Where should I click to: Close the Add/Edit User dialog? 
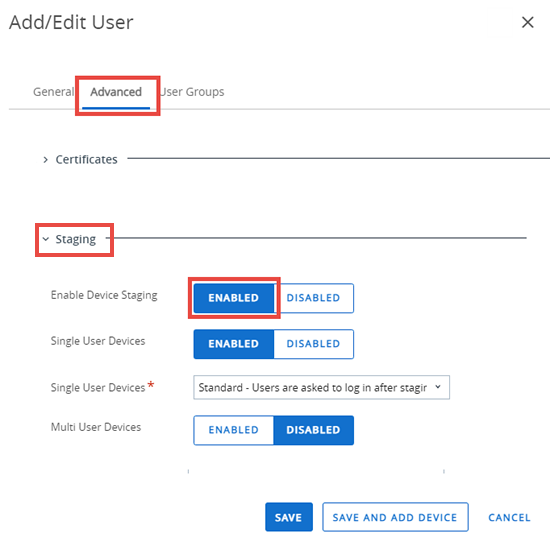click(x=527, y=22)
